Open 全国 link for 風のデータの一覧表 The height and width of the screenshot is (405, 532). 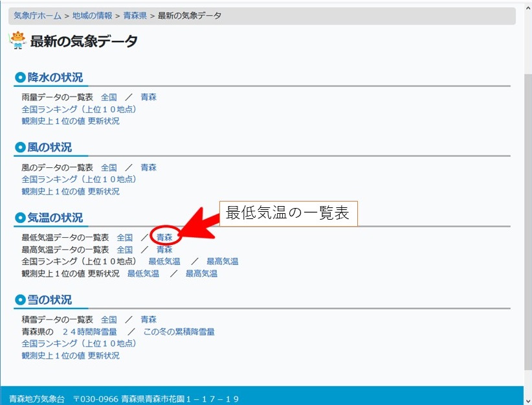click(x=109, y=167)
